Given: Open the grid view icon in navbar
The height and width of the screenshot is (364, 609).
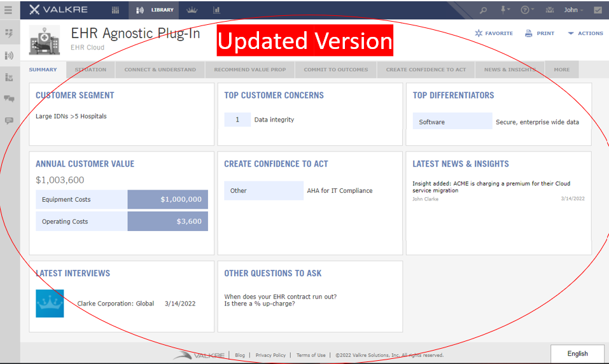Looking at the screenshot, I should pyautogui.click(x=115, y=10).
